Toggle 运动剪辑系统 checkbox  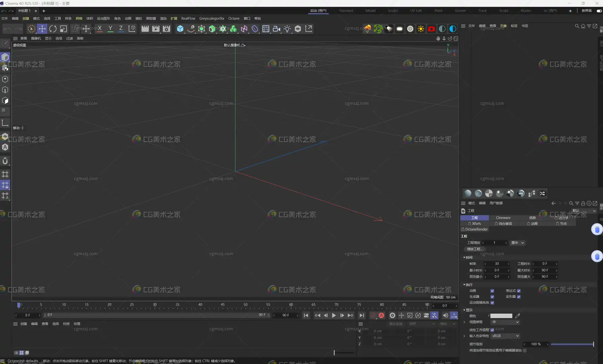(x=492, y=303)
